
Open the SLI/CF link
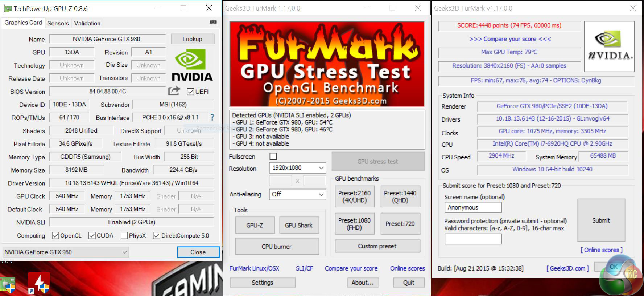coord(305,268)
